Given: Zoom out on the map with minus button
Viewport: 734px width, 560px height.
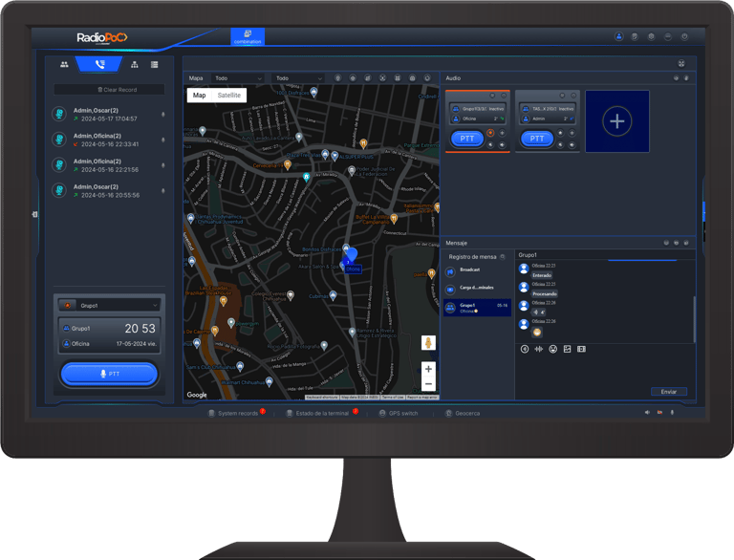Looking at the screenshot, I should click(x=428, y=384).
